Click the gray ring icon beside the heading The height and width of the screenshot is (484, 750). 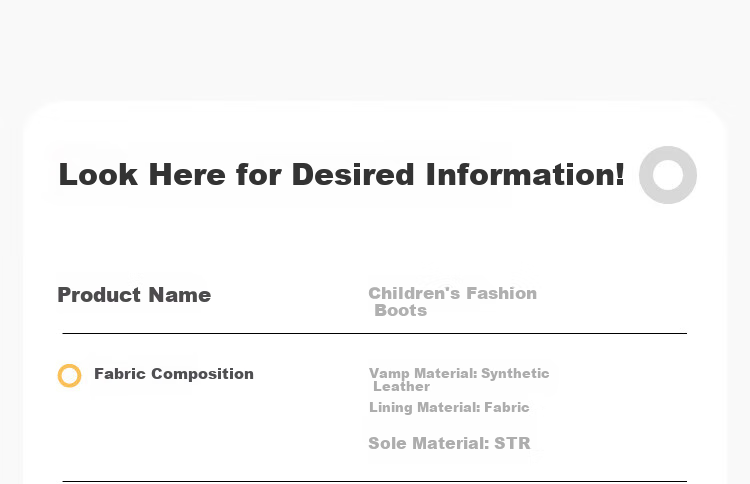[x=668, y=175]
